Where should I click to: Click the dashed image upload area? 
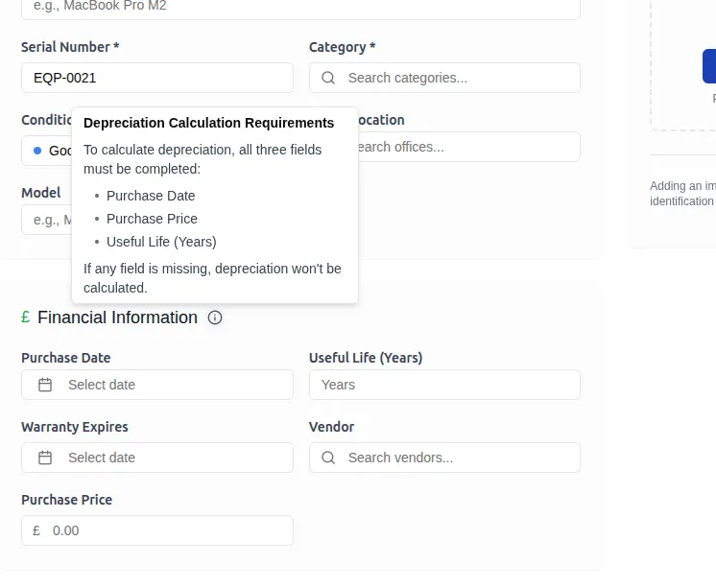(x=683, y=65)
